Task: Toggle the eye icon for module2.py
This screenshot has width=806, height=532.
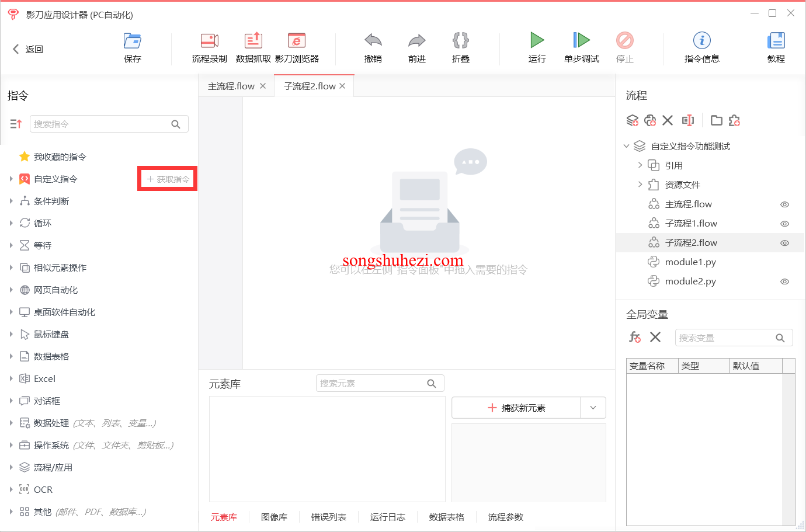Action: [x=785, y=281]
